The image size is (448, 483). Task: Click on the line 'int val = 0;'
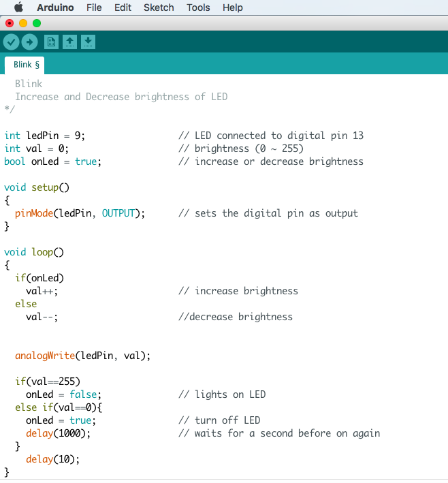click(36, 149)
